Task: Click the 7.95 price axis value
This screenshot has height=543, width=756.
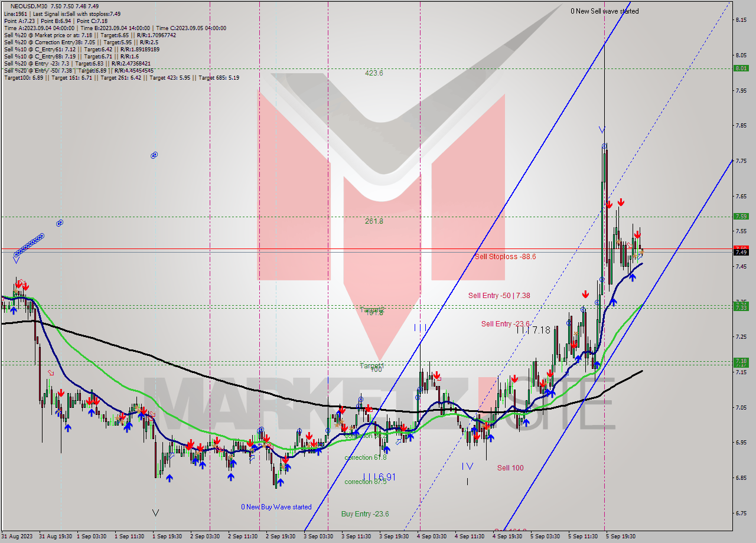Action: [742, 90]
